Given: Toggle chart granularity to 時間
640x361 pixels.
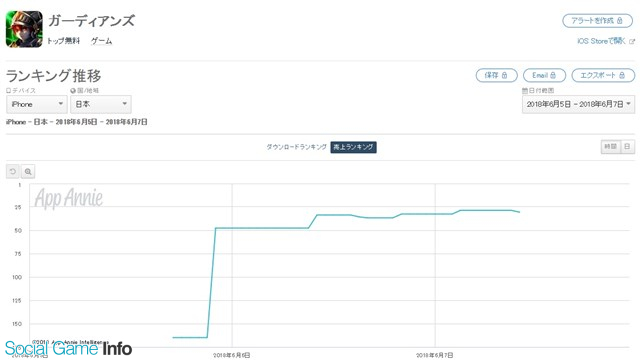Looking at the screenshot, I should pyautogui.click(x=611, y=147).
